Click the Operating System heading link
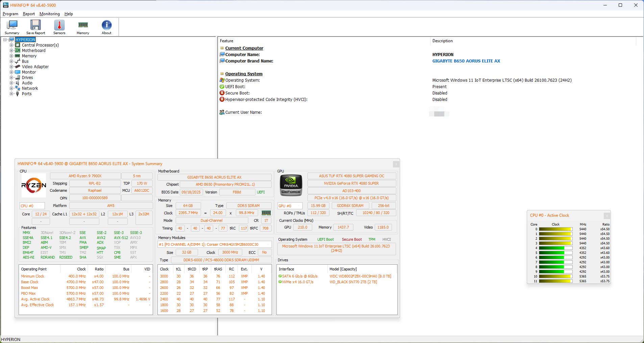Image resolution: width=644 pixels, height=343 pixels. pos(244,74)
